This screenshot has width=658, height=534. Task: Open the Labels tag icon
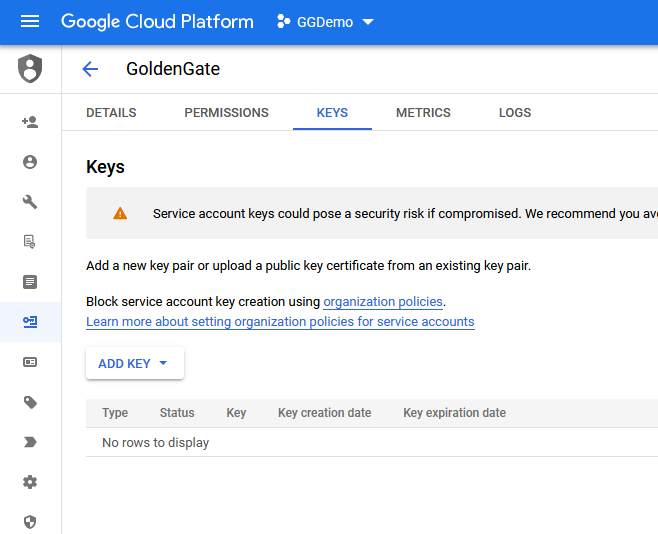pyautogui.click(x=30, y=402)
